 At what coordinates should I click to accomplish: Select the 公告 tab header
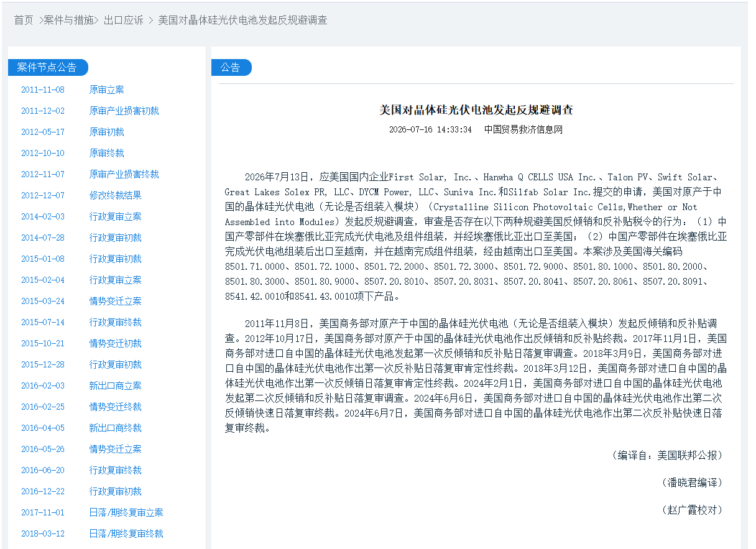231,67
